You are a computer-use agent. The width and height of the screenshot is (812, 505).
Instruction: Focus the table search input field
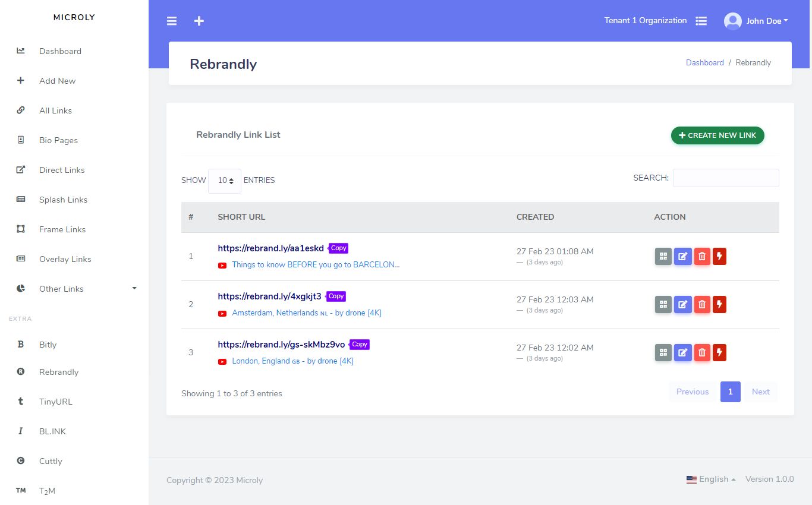[726, 178]
